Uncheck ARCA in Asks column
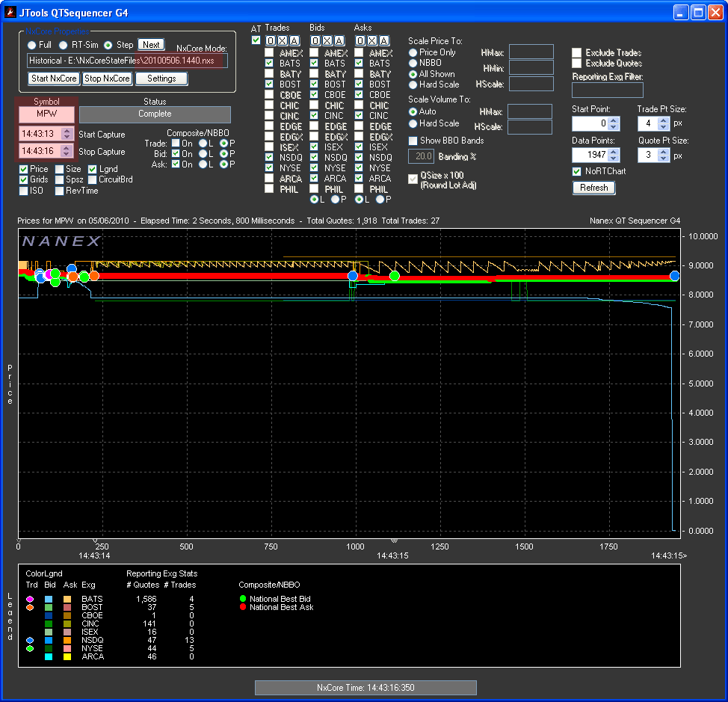 359,178
